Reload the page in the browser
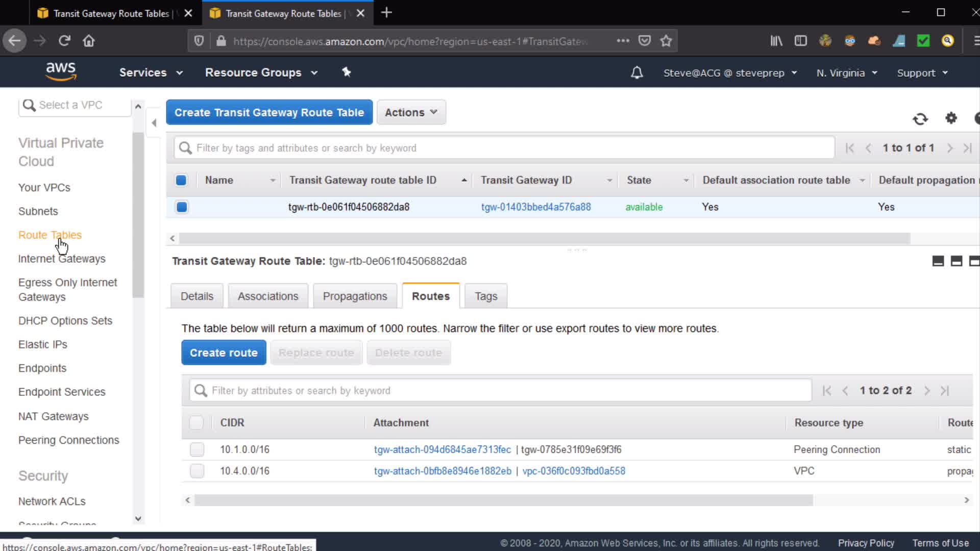 pyautogui.click(x=64, y=41)
